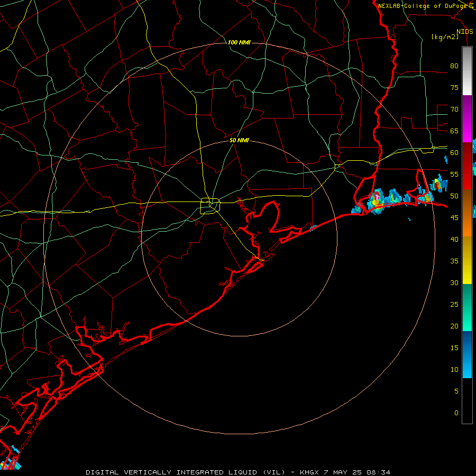Click the [kg/m2] units label
476x476 pixels.
click(x=445, y=36)
